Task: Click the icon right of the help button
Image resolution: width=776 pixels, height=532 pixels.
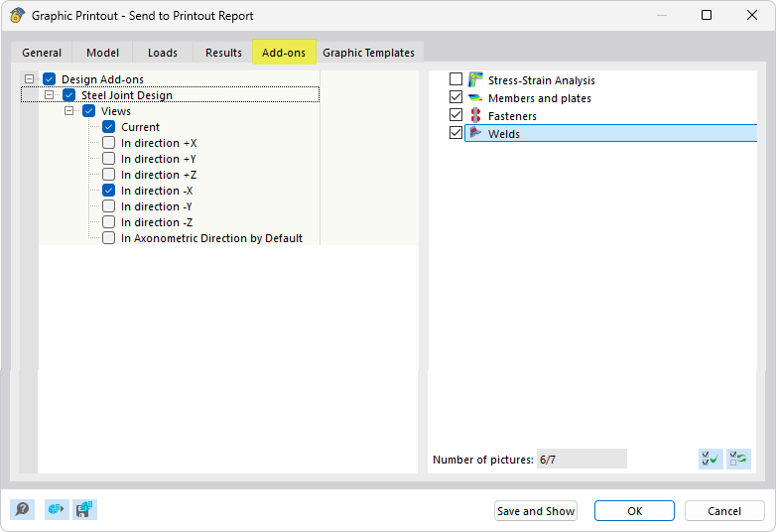Action: point(57,510)
